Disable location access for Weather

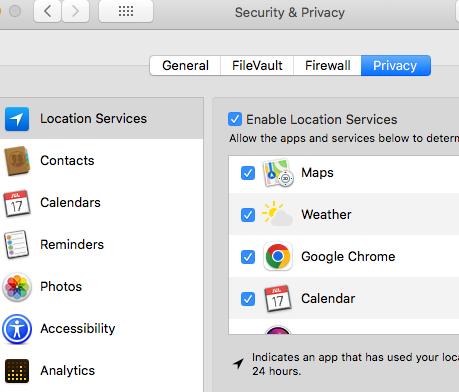248,215
